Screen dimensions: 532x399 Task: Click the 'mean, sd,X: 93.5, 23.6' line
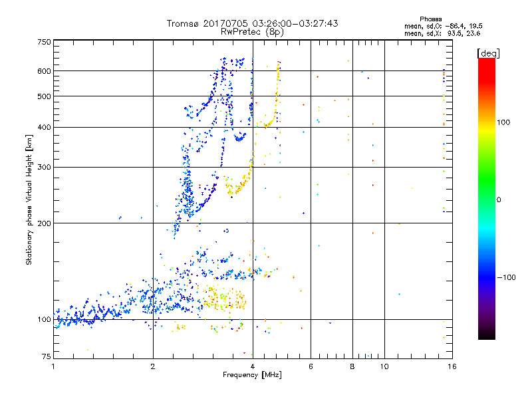click(x=442, y=33)
